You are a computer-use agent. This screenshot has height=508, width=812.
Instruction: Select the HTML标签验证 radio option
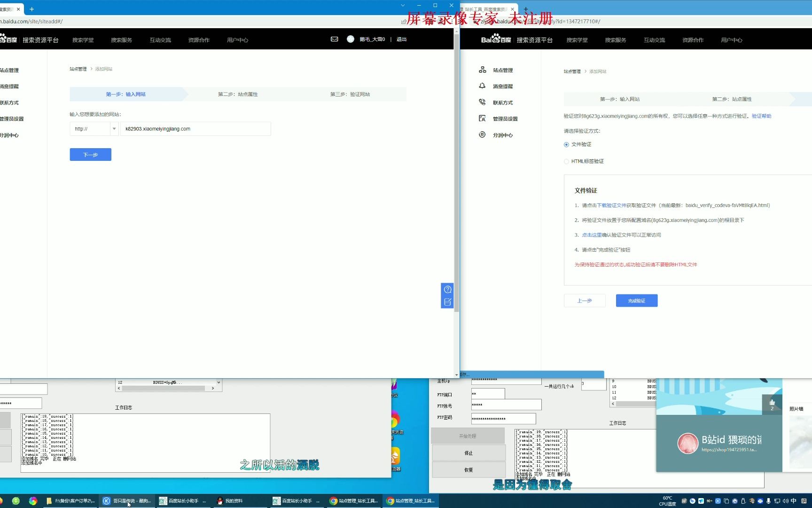click(x=566, y=161)
